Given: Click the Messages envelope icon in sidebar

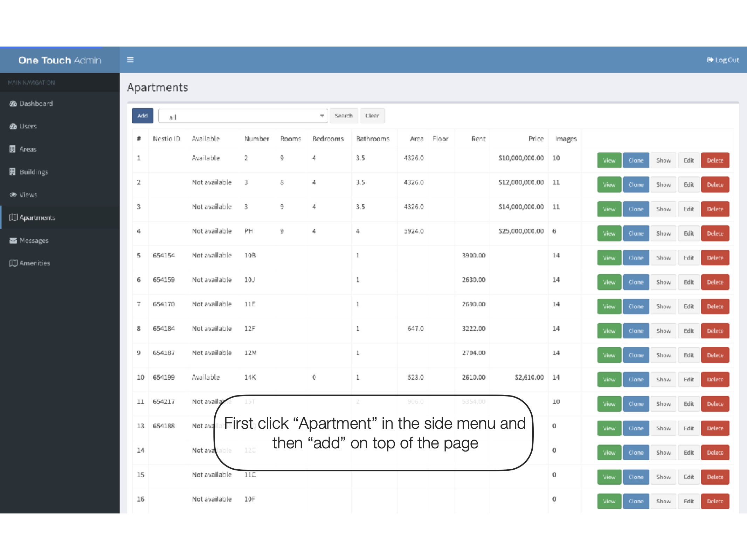Looking at the screenshot, I should 13,240.
